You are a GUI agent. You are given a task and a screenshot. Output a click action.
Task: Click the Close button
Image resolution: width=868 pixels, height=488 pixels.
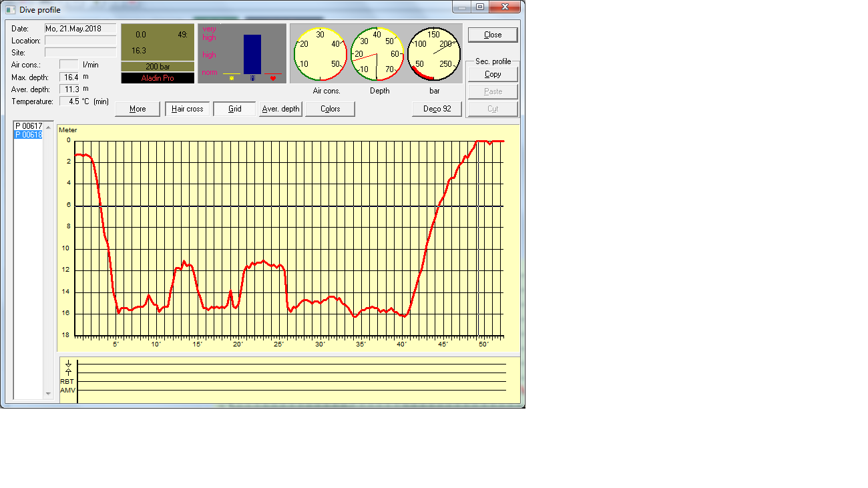click(x=493, y=35)
